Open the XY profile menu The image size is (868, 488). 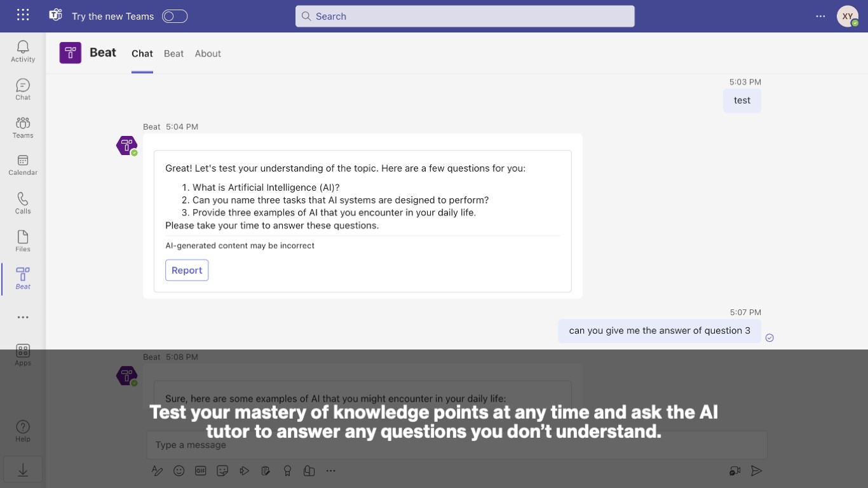[x=848, y=17]
